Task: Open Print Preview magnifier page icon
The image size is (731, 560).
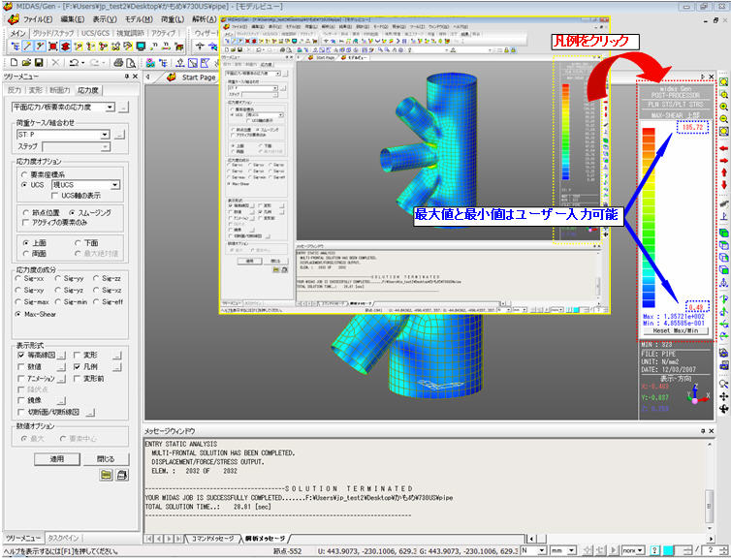Action: (x=131, y=62)
